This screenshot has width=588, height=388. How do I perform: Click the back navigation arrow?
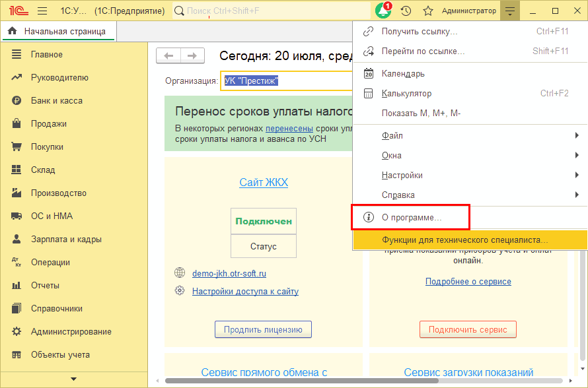(168, 56)
